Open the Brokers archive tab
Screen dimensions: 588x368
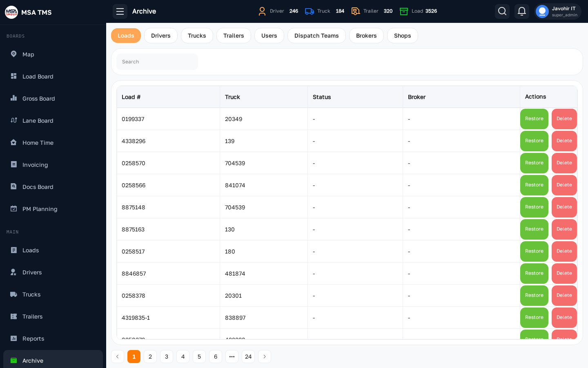tap(366, 36)
